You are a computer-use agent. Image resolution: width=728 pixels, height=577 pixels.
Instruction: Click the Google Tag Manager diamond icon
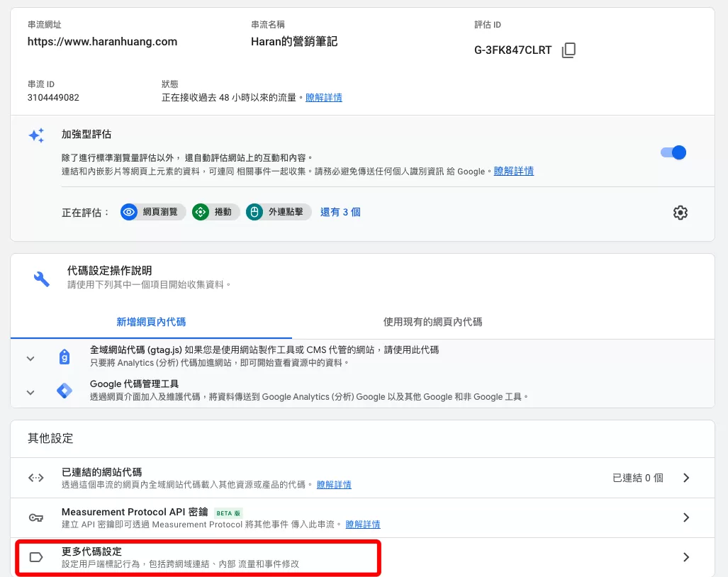click(x=65, y=391)
